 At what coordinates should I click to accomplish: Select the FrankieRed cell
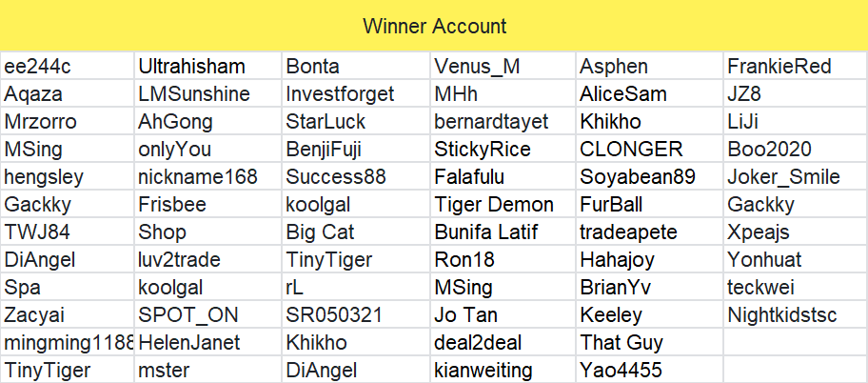(796, 66)
